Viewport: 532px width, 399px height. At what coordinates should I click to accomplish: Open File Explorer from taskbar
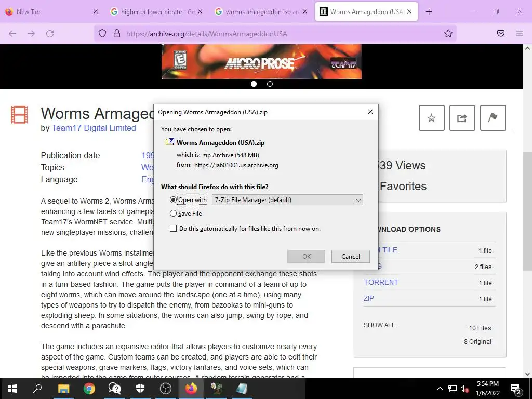point(63,389)
